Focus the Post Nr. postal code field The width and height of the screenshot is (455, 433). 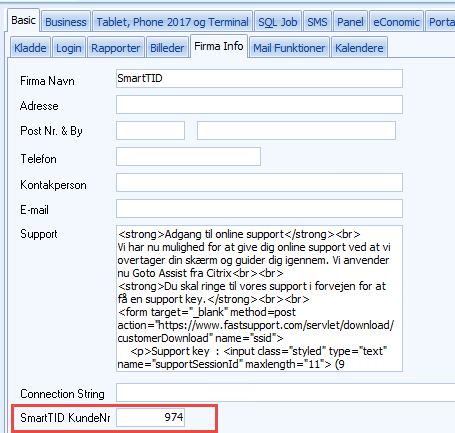click(x=150, y=131)
